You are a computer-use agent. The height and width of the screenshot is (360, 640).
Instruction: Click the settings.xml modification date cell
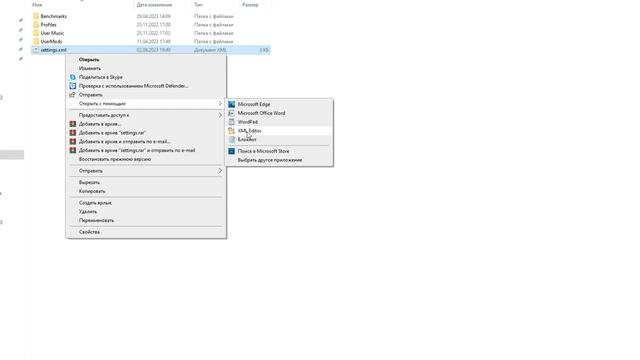click(153, 50)
